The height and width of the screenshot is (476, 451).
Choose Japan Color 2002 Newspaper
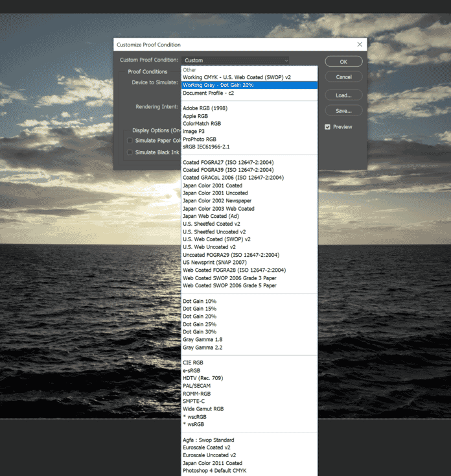[215, 201]
